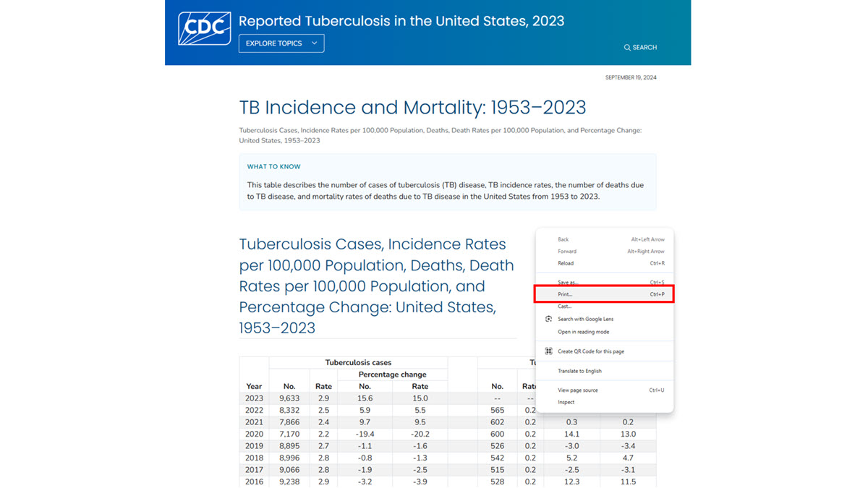The image size is (868, 488).
Task: Click the Search magnifier icon
Action: pyautogui.click(x=627, y=48)
